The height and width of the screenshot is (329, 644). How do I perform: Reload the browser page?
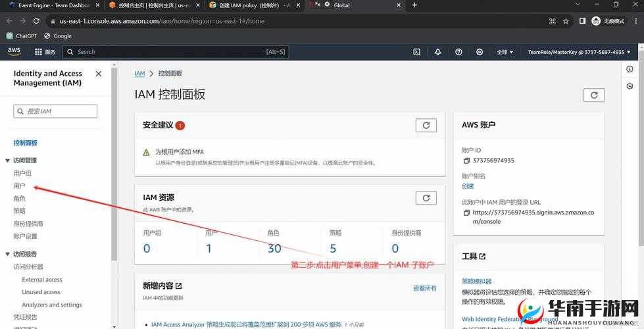[36, 21]
